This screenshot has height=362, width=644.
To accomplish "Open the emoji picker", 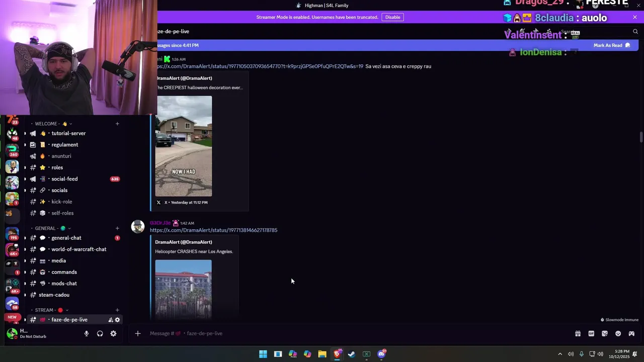I will point(618,333).
